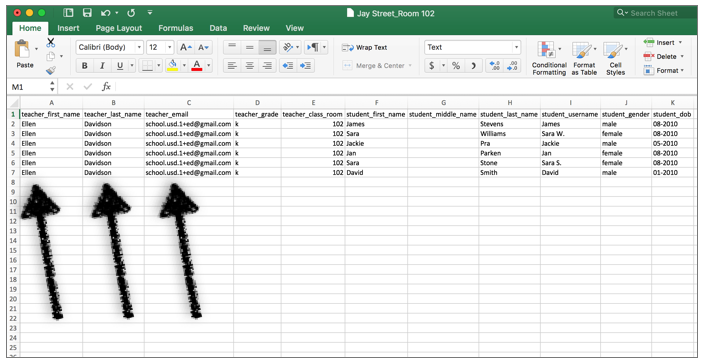The image size is (704, 364).
Task: Align text to middle
Action: pyautogui.click(x=249, y=47)
